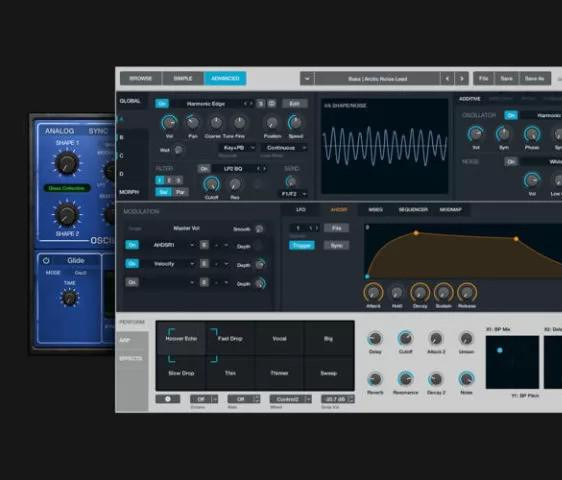Screen dimensions: 562x480
Task: Click the Save button in header
Action: [x=506, y=79]
